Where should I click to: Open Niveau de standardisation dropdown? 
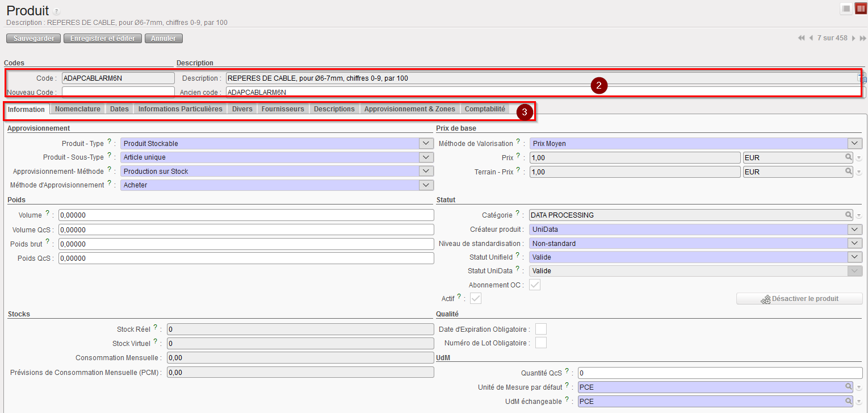(854, 243)
